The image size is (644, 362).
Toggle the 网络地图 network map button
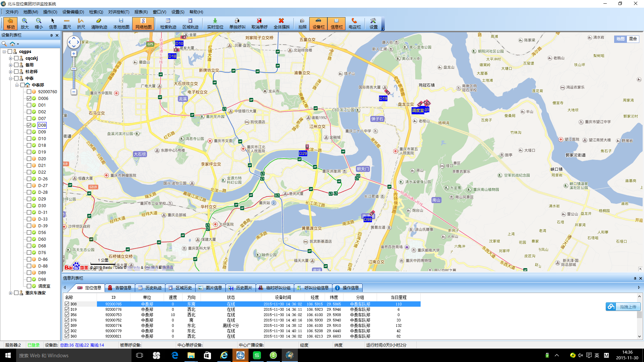click(143, 24)
